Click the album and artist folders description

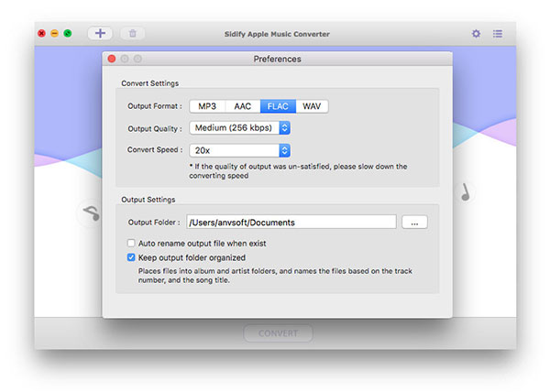[x=275, y=276]
